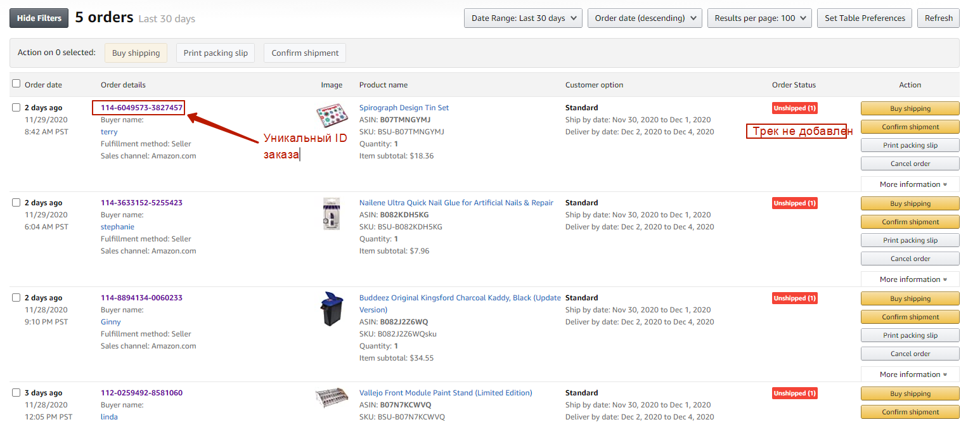980x422 pixels.
Task: Open the Spirograph Design Tin Set product thumbnail
Action: tap(333, 117)
